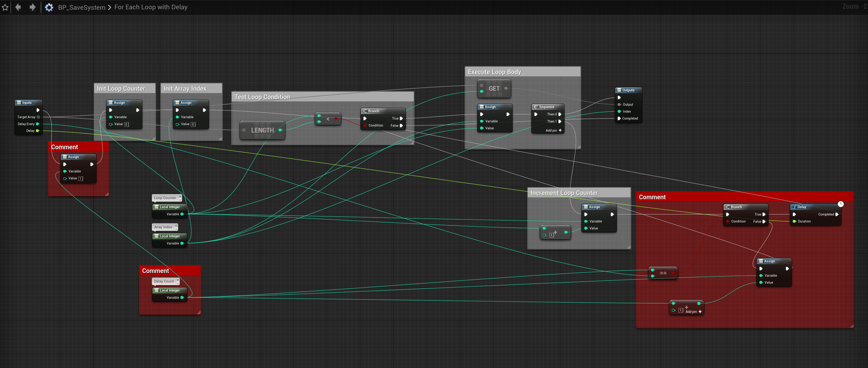Click the GET node grid icon
Image resolution: width=868 pixels, height=368 pixels.
tap(481, 85)
